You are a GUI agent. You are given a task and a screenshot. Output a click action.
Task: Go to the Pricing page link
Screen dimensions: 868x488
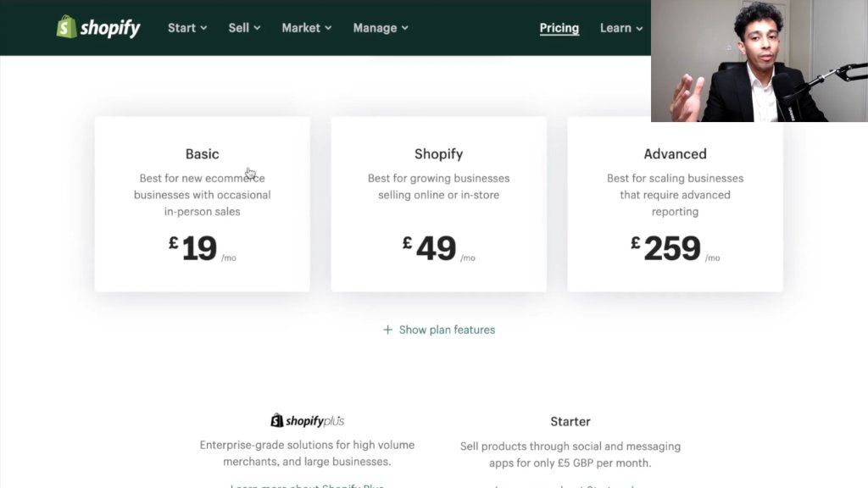pos(559,28)
